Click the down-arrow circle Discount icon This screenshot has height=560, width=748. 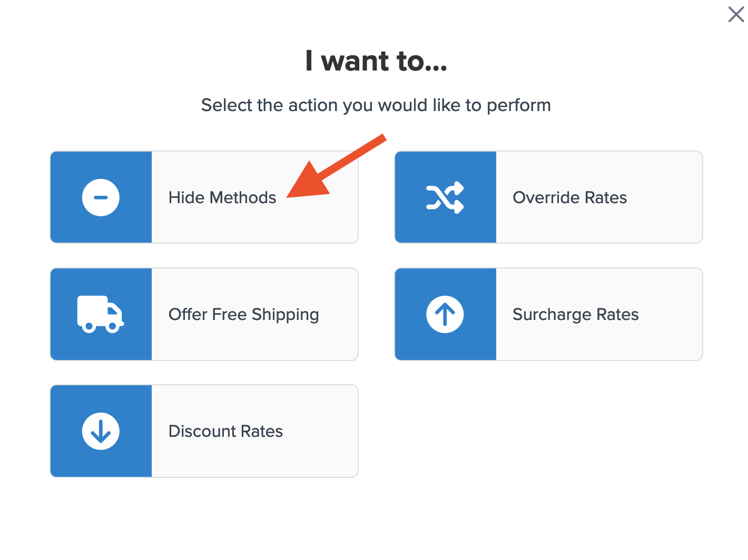click(101, 431)
